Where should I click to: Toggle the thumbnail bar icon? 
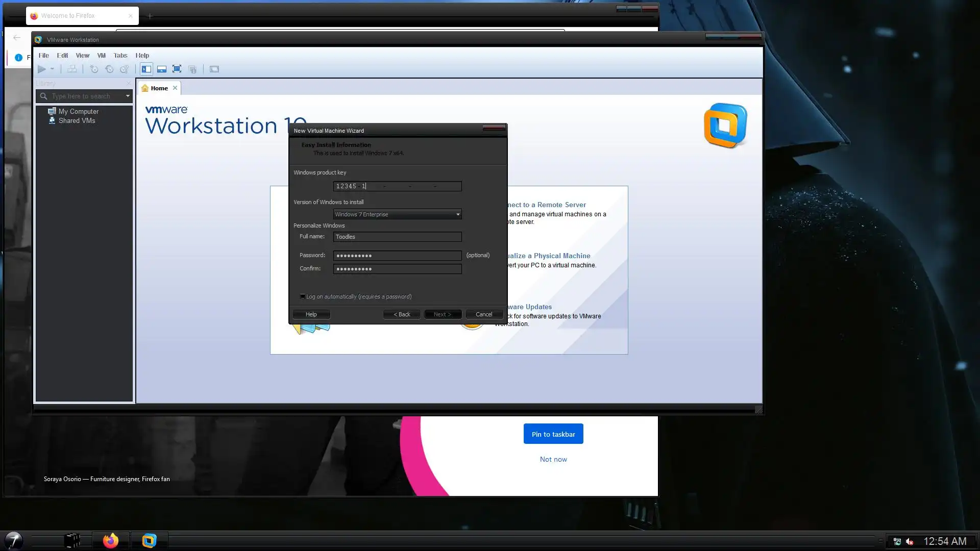click(162, 69)
